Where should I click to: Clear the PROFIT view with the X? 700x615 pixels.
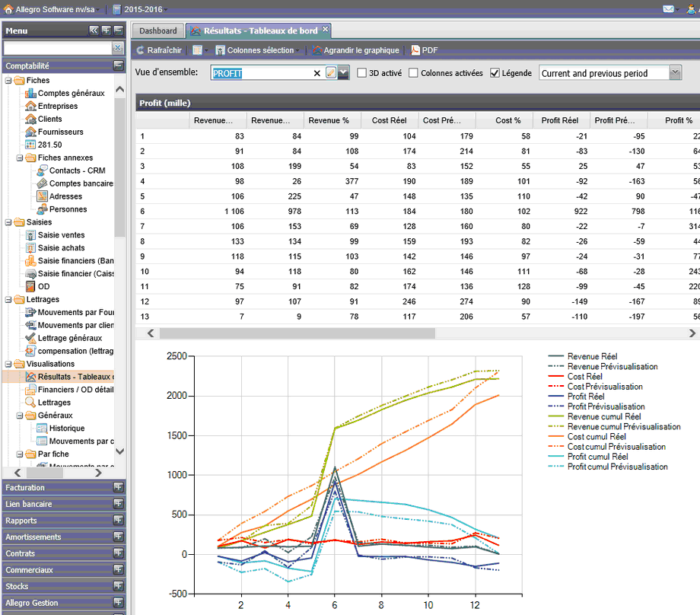point(317,73)
